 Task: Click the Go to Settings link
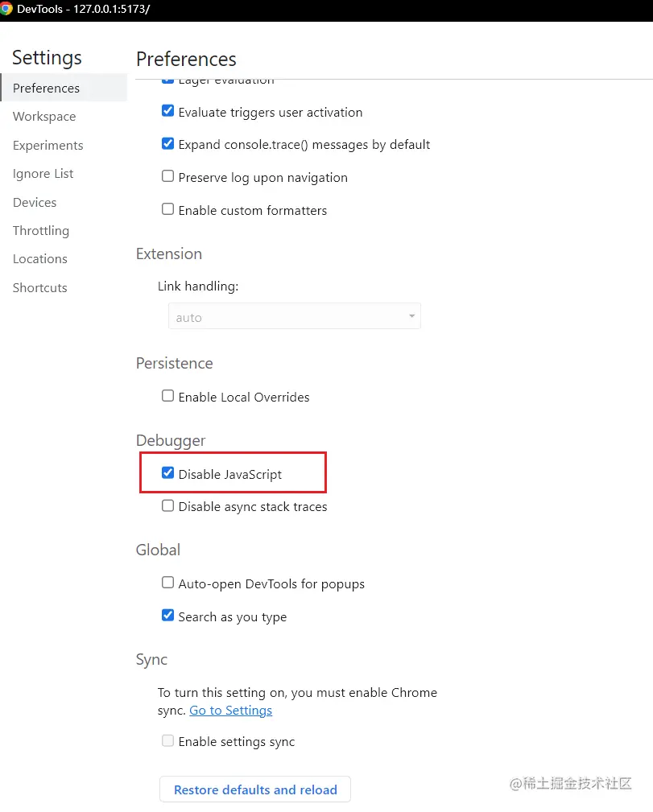[230, 711]
